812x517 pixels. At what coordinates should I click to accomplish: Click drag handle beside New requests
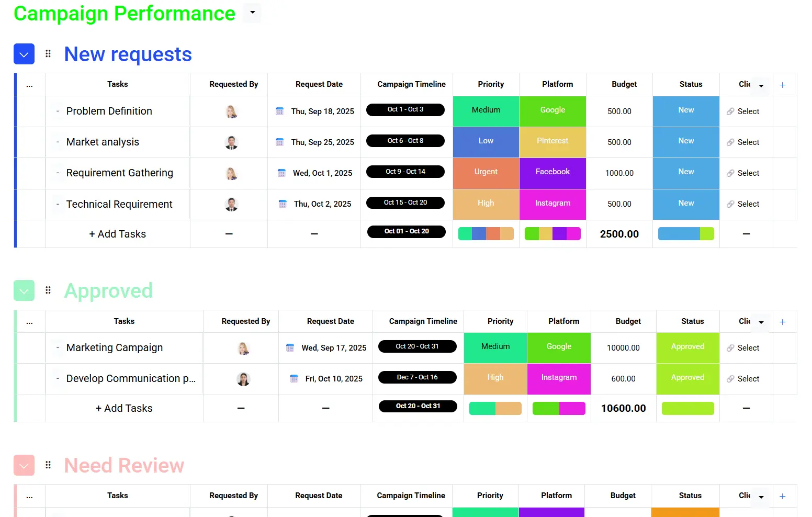click(48, 53)
